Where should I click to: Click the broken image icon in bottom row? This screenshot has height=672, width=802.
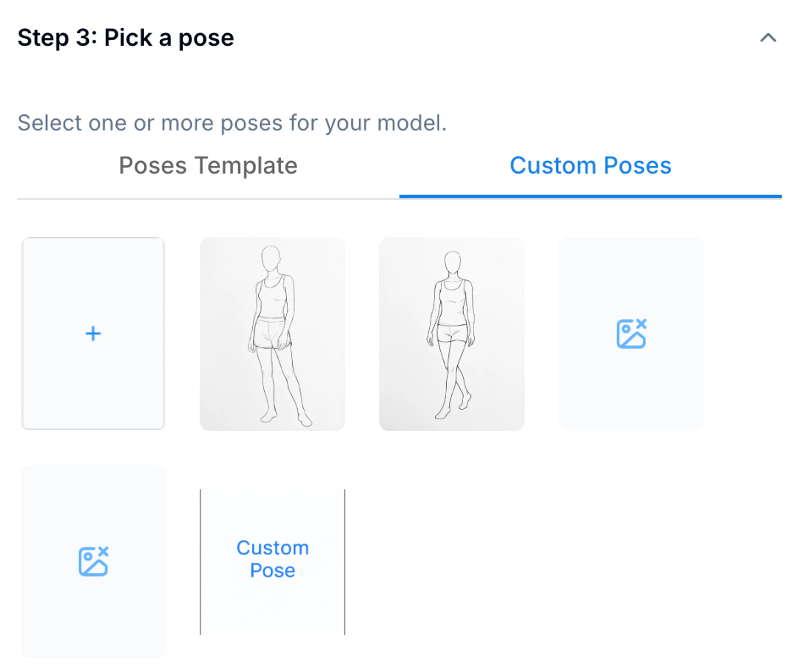pos(93,561)
